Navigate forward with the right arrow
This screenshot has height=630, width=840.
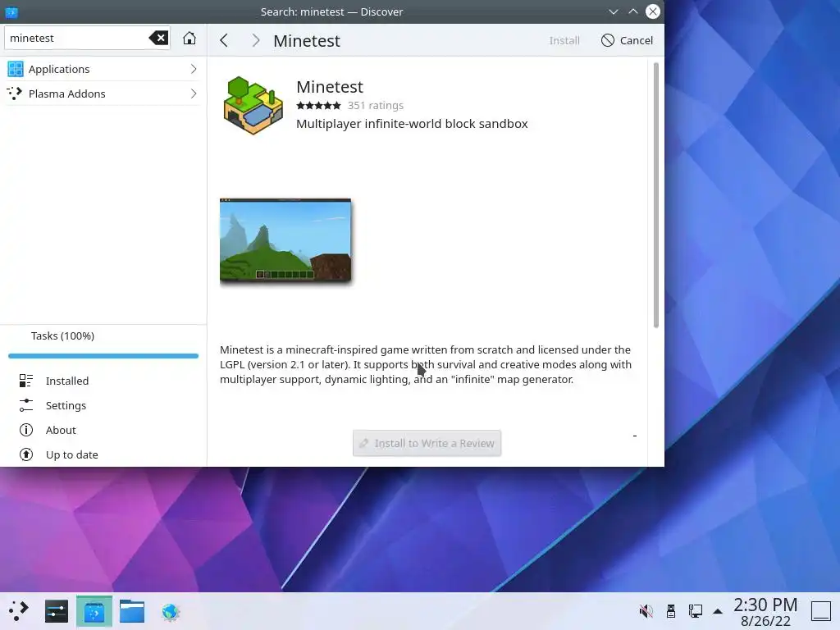(256, 40)
